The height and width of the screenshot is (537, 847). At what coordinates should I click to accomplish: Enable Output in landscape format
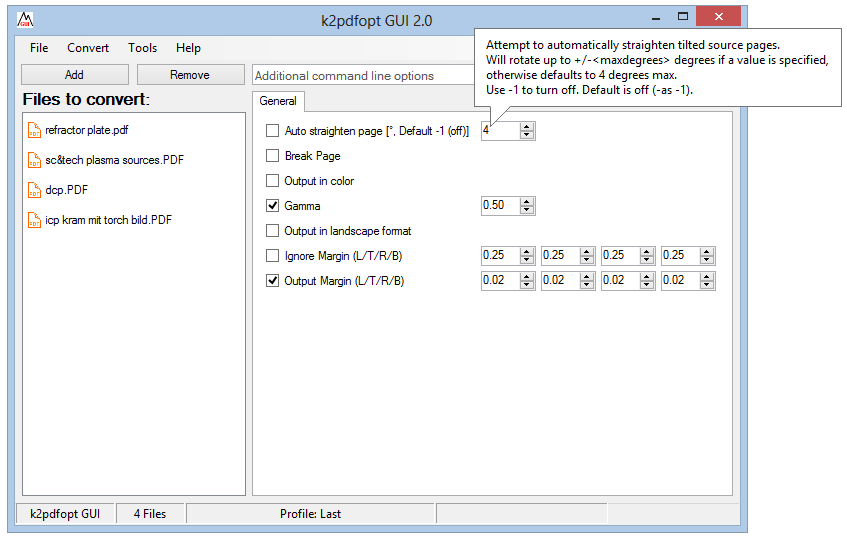pos(273,231)
